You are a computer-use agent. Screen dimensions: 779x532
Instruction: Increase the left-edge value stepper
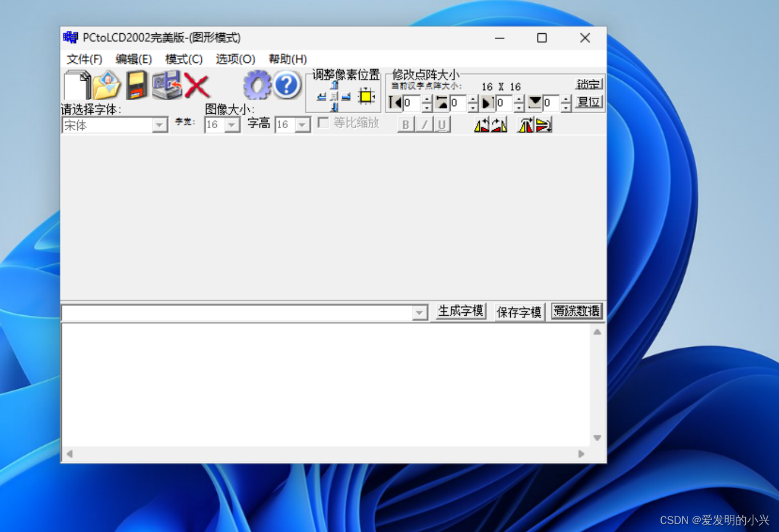pos(427,100)
